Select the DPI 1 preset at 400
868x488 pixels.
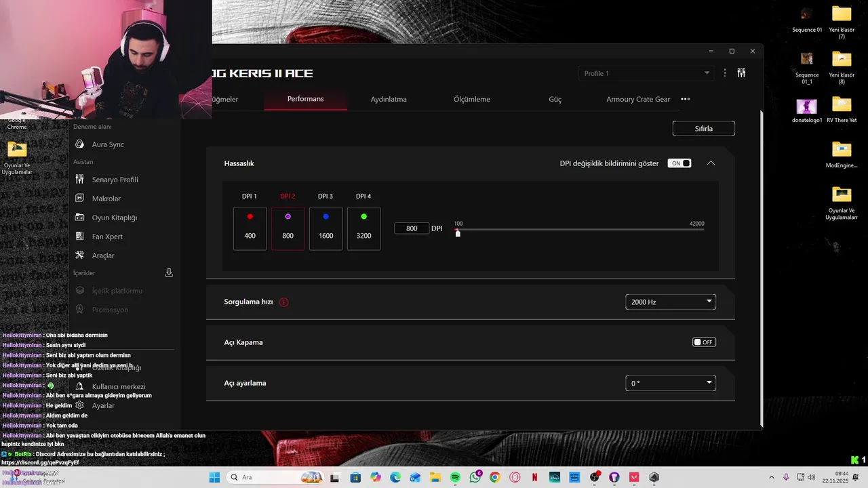coord(250,228)
